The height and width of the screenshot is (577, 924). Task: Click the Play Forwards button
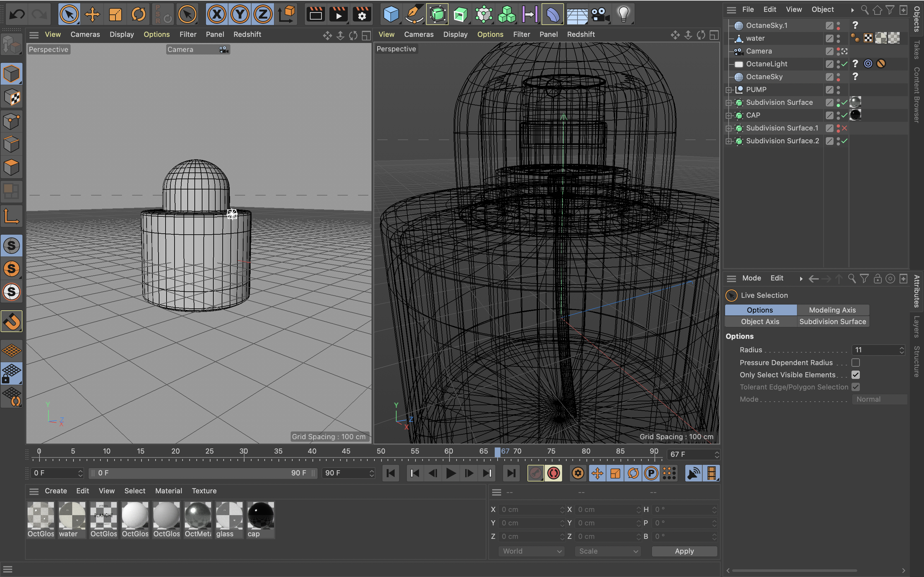451,473
